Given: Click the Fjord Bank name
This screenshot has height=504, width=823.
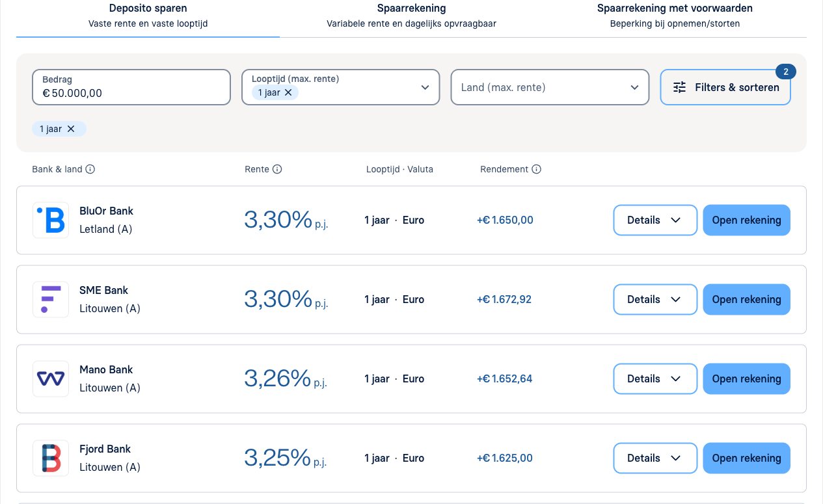Looking at the screenshot, I should coord(105,449).
